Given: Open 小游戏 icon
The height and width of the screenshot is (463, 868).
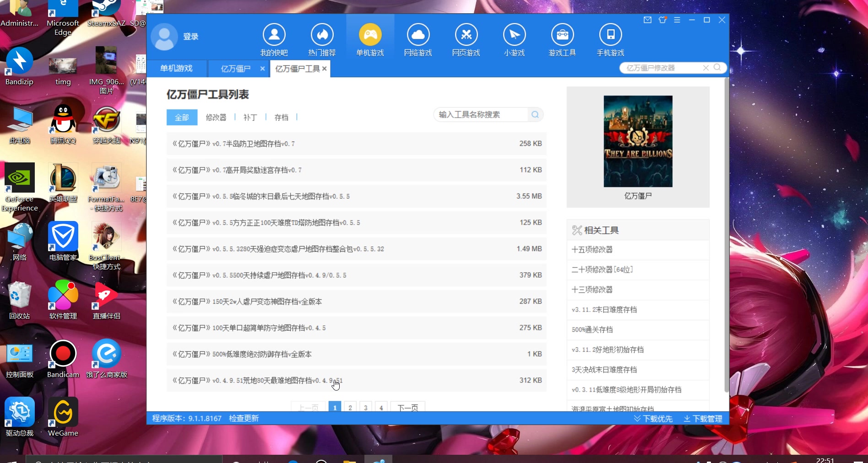Looking at the screenshot, I should click(x=514, y=35).
